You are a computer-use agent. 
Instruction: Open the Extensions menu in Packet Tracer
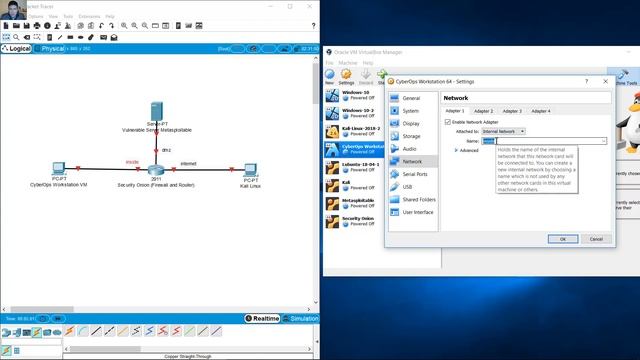pos(89,16)
